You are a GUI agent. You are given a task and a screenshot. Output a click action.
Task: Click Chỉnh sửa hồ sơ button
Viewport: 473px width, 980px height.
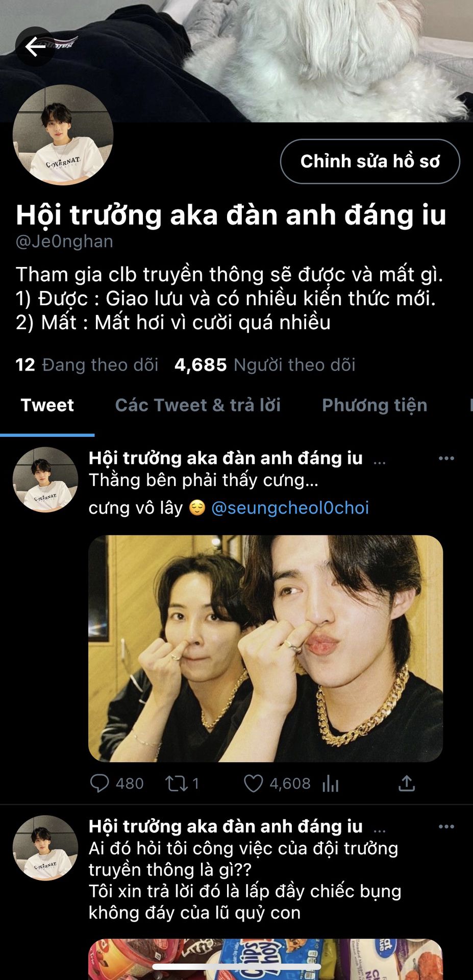(x=370, y=161)
